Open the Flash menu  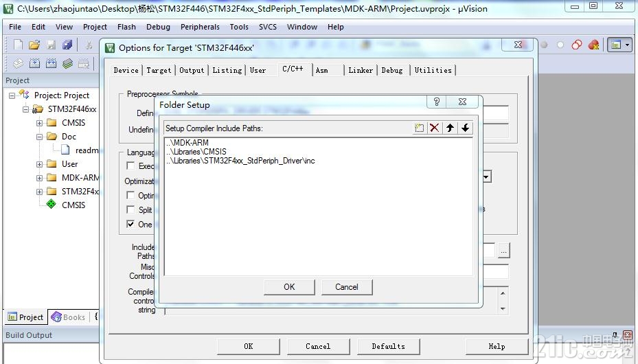point(126,27)
